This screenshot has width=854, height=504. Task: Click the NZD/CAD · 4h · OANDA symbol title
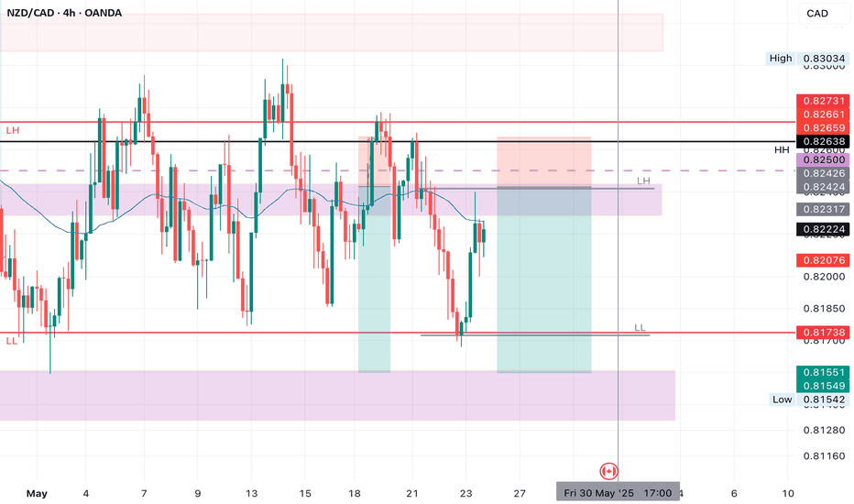coord(64,13)
